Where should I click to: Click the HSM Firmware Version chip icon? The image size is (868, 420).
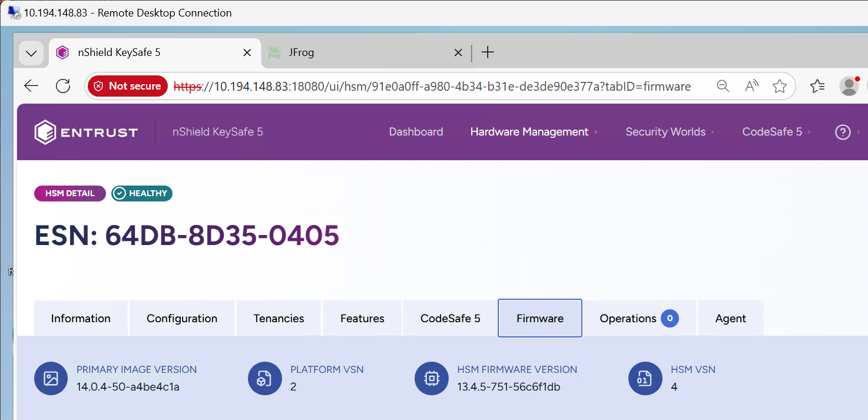coord(431,378)
